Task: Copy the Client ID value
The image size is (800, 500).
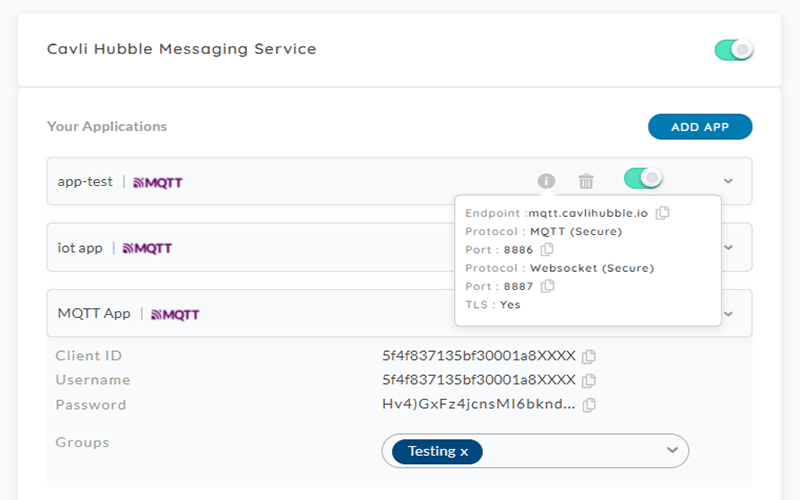Action: (589, 356)
